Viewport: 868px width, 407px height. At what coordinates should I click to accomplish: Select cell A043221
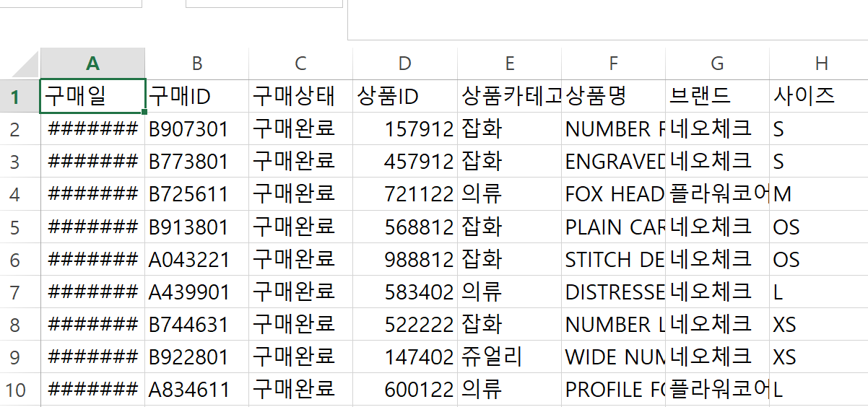point(197,259)
